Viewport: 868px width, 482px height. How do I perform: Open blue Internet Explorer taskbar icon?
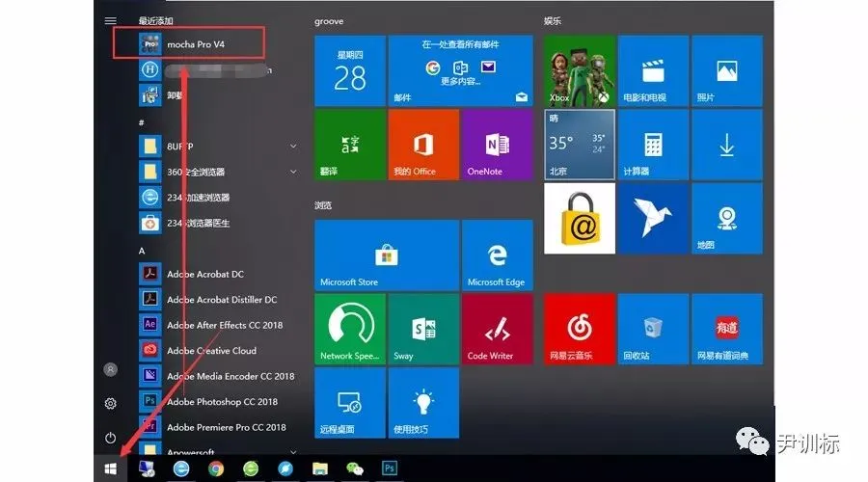point(181,469)
